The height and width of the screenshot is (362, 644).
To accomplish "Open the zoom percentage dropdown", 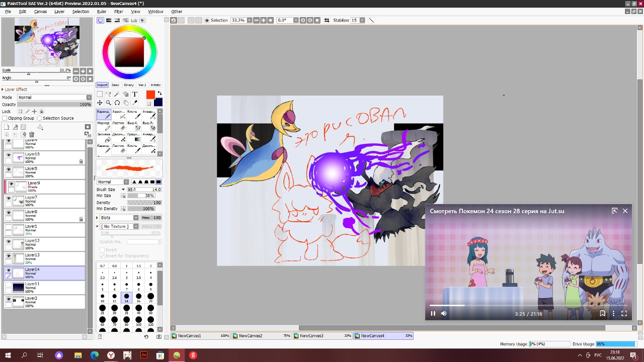I will (250, 20).
